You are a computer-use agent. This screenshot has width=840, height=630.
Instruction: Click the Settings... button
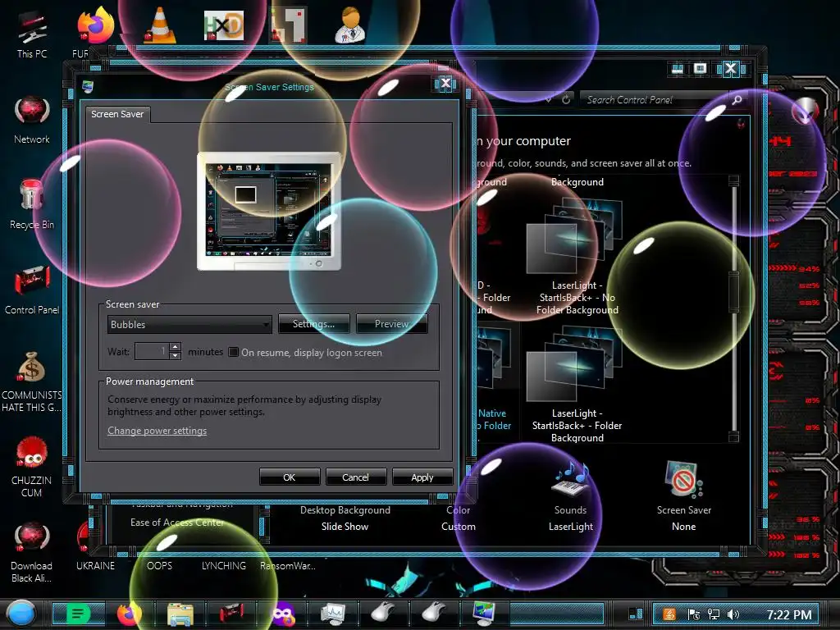[313, 323]
